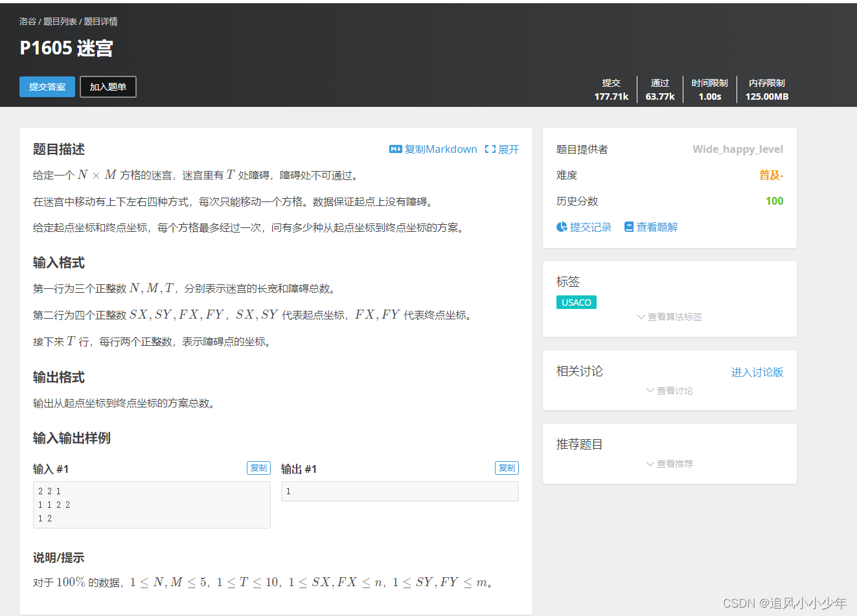Click the memory limit 125.00MB
Viewport: 857px width, 616px height.
click(767, 97)
